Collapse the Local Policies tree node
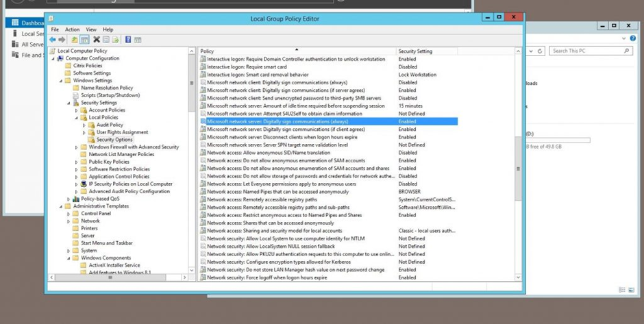Image resolution: width=644 pixels, height=324 pixels. click(x=77, y=118)
